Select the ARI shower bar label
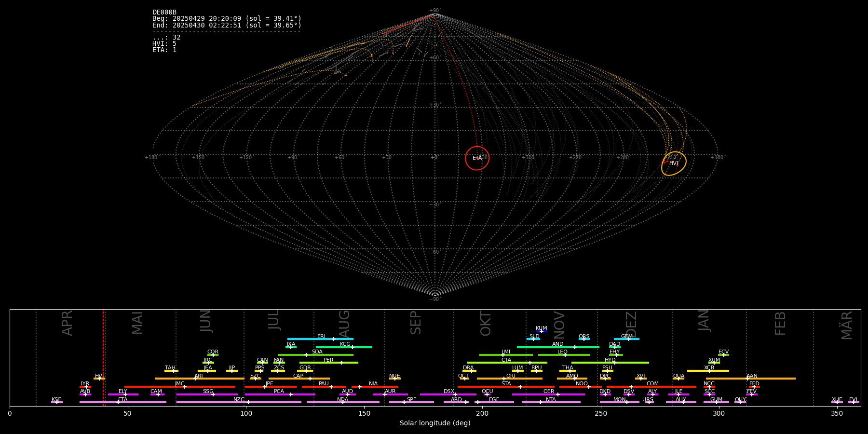The width and height of the screenshot is (868, 434). [x=199, y=376]
